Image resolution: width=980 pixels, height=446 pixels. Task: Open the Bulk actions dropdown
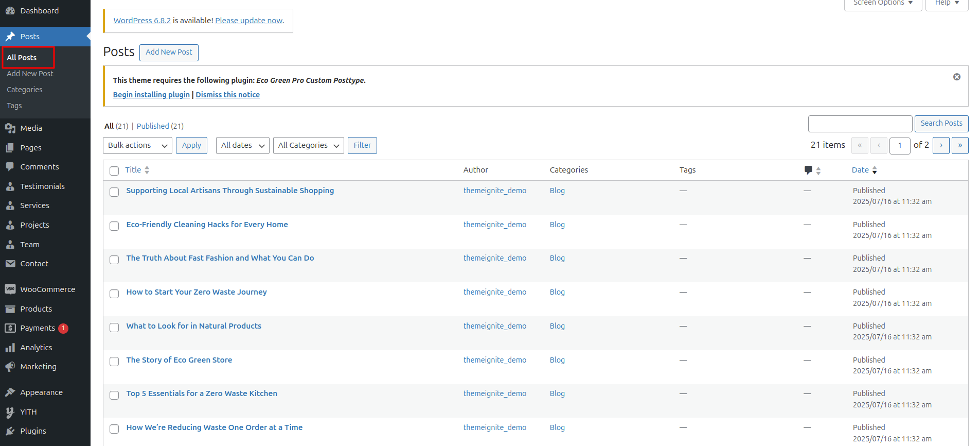click(137, 145)
